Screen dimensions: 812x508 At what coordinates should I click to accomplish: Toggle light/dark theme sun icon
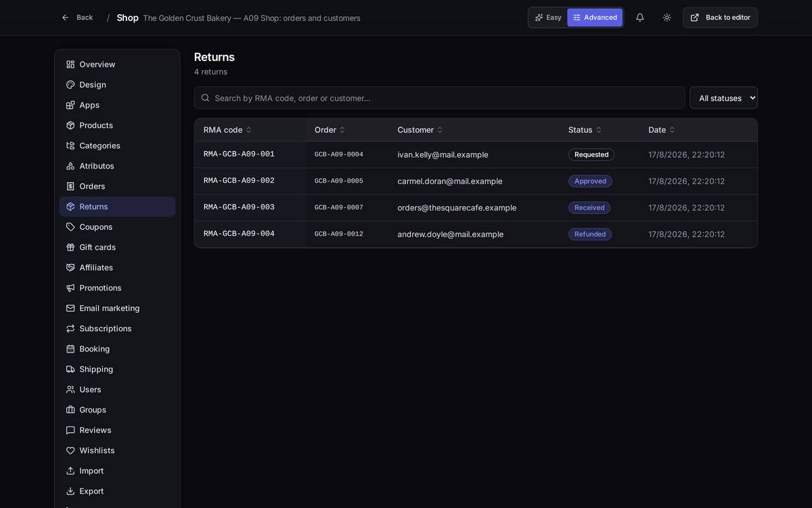tap(667, 18)
